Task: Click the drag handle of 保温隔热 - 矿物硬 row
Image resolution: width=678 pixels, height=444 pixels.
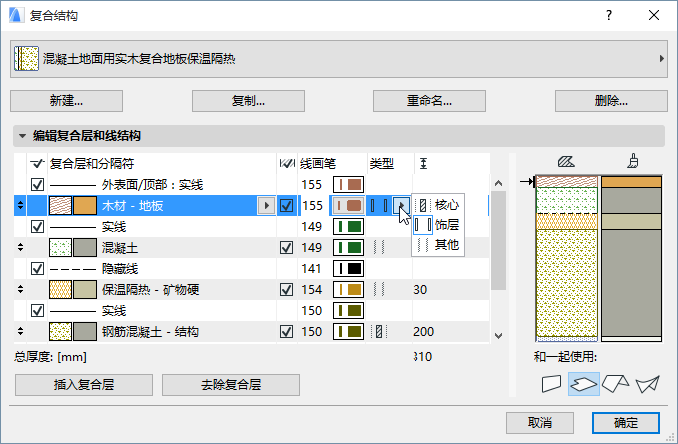Action: (x=20, y=289)
